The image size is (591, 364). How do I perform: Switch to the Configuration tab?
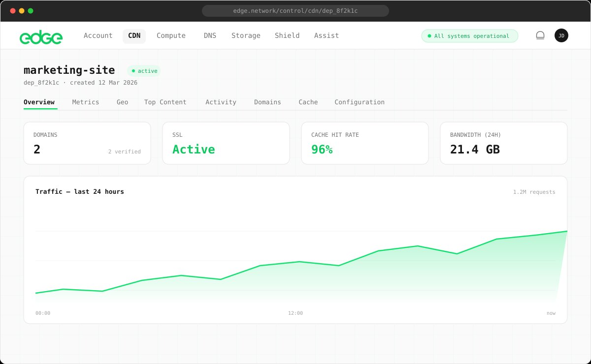pyautogui.click(x=360, y=102)
